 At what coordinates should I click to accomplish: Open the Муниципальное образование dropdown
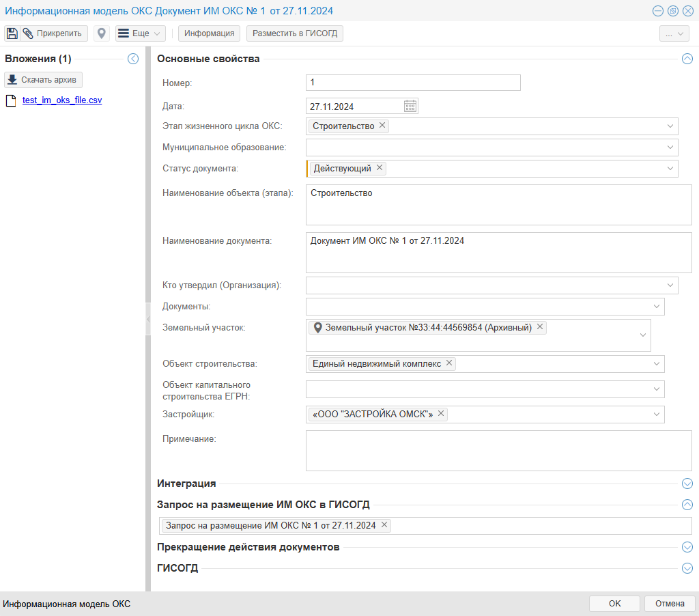tap(670, 147)
